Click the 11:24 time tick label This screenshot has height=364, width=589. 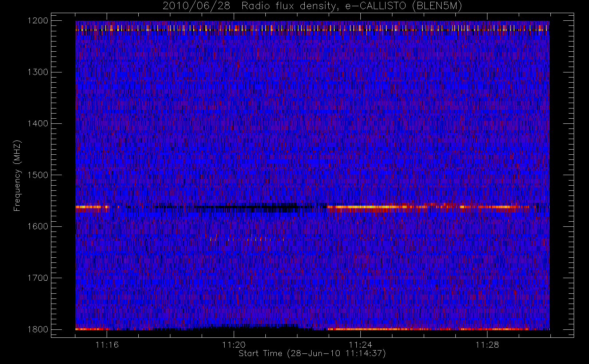tap(360, 345)
